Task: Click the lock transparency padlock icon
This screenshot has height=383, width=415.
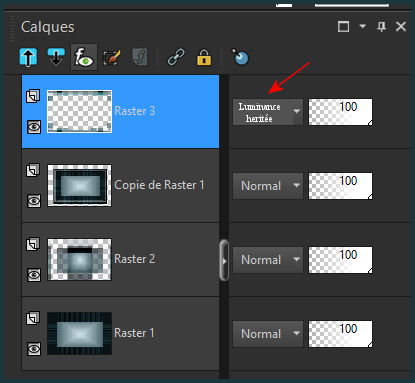Action: pyautogui.click(x=204, y=57)
